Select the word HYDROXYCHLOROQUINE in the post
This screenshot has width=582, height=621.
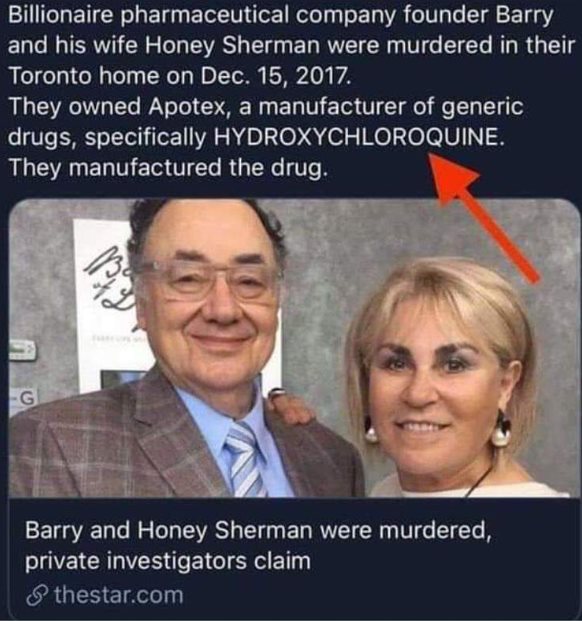click(x=358, y=137)
